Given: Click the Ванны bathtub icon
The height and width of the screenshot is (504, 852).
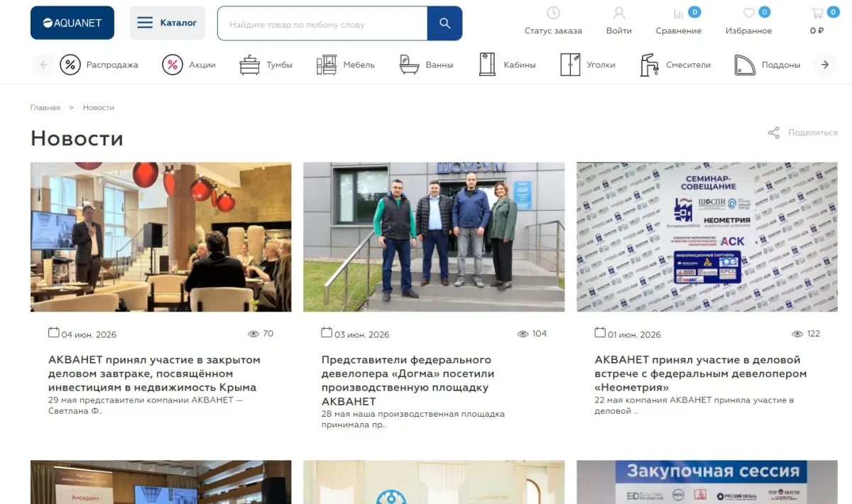Looking at the screenshot, I should (x=410, y=65).
